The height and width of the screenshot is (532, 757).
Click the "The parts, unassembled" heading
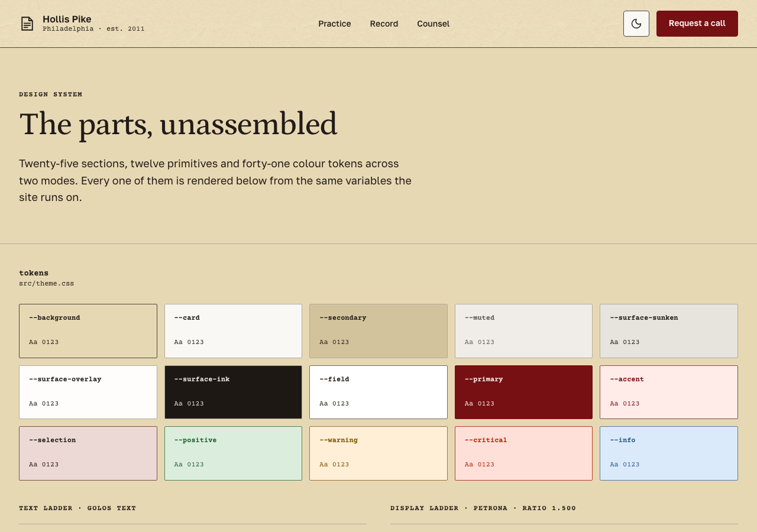(178, 124)
